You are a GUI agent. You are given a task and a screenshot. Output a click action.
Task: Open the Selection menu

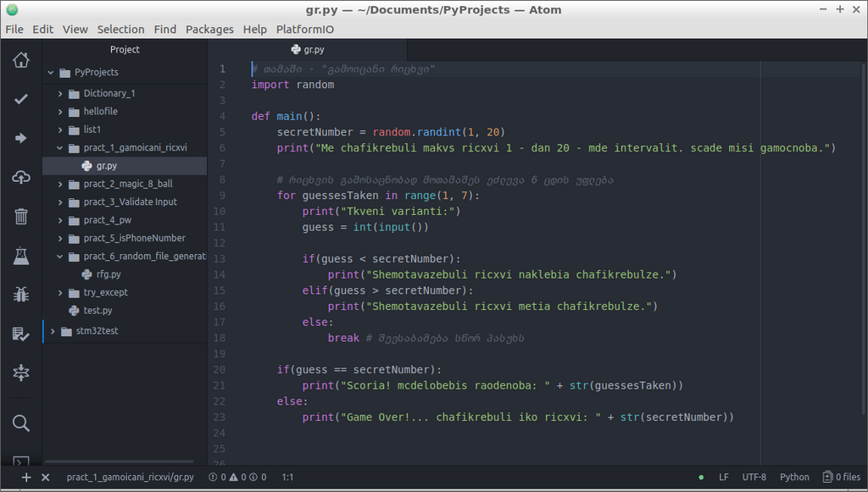pos(120,30)
